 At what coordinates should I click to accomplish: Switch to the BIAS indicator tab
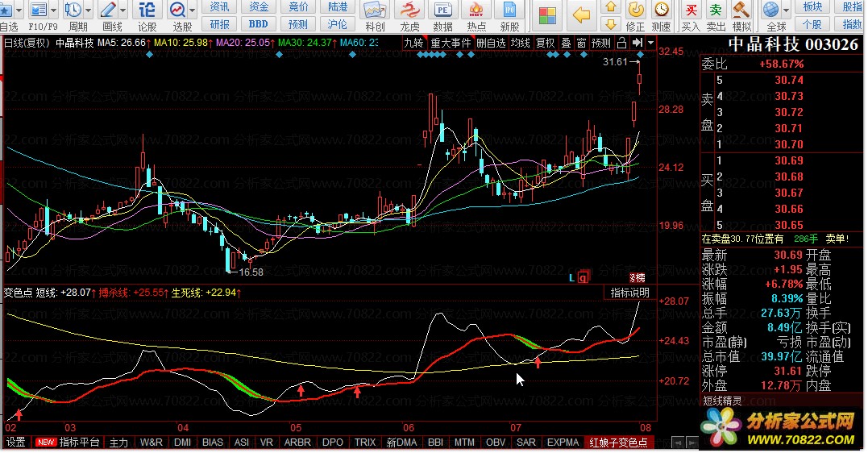tap(212, 443)
